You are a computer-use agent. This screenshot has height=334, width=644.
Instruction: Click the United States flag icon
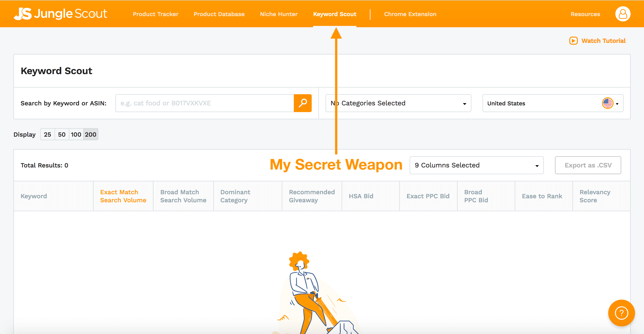coord(608,103)
